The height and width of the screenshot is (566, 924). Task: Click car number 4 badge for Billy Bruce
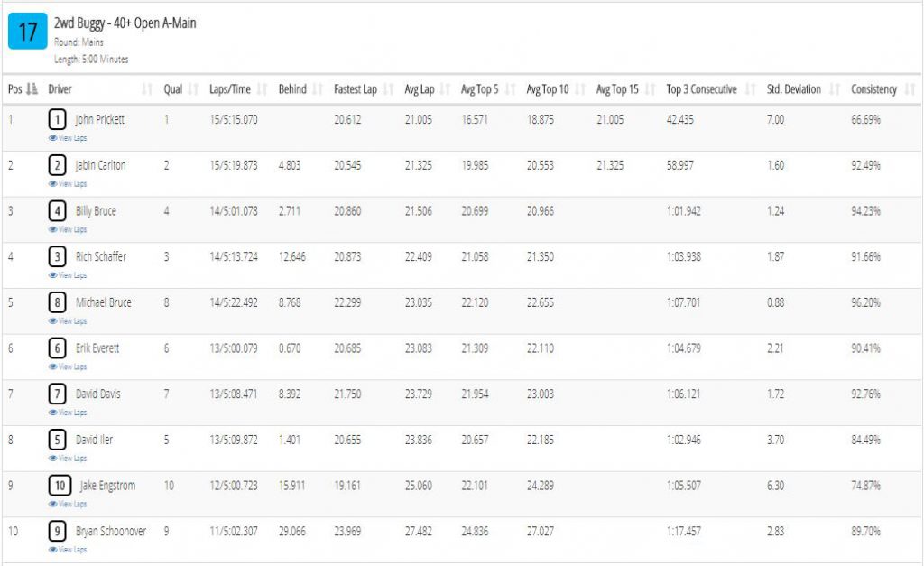[x=57, y=211]
